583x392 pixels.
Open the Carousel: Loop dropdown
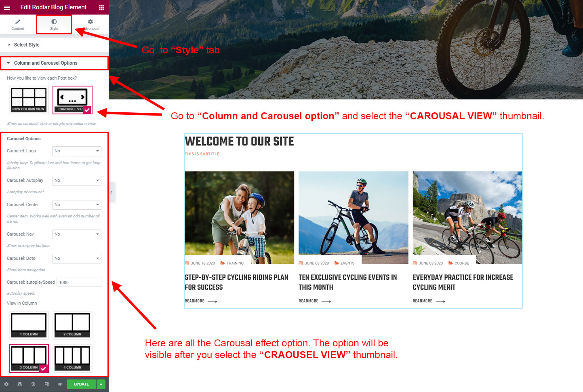77,151
